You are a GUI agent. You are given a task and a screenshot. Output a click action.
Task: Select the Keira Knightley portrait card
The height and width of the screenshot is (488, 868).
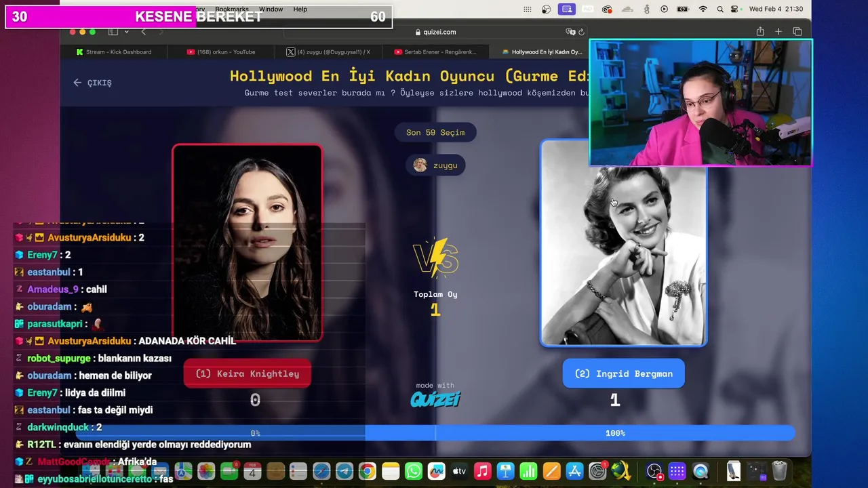pos(247,243)
